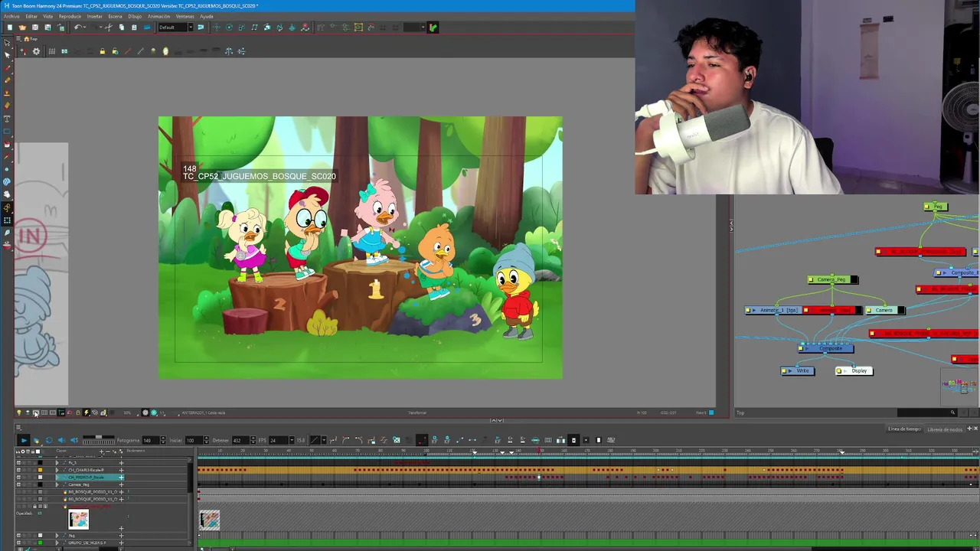Switch to the Línea de tiempo tab

pos(904,429)
